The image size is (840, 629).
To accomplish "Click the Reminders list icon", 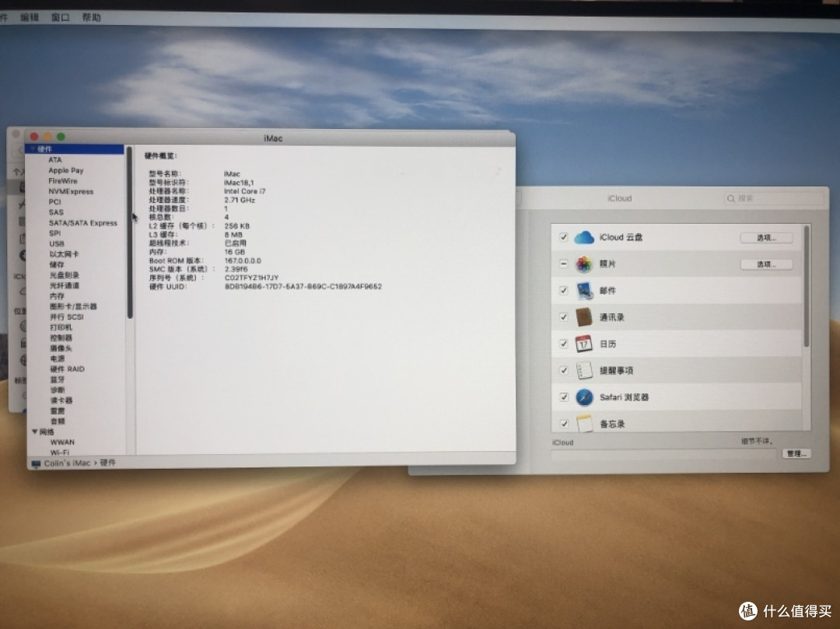I will tap(583, 370).
